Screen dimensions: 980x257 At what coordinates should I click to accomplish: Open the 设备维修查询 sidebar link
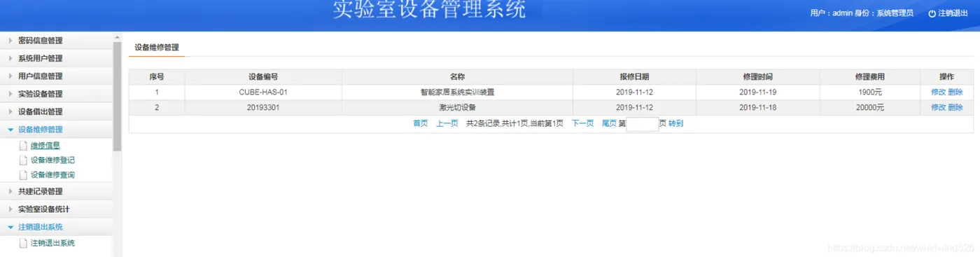point(52,175)
